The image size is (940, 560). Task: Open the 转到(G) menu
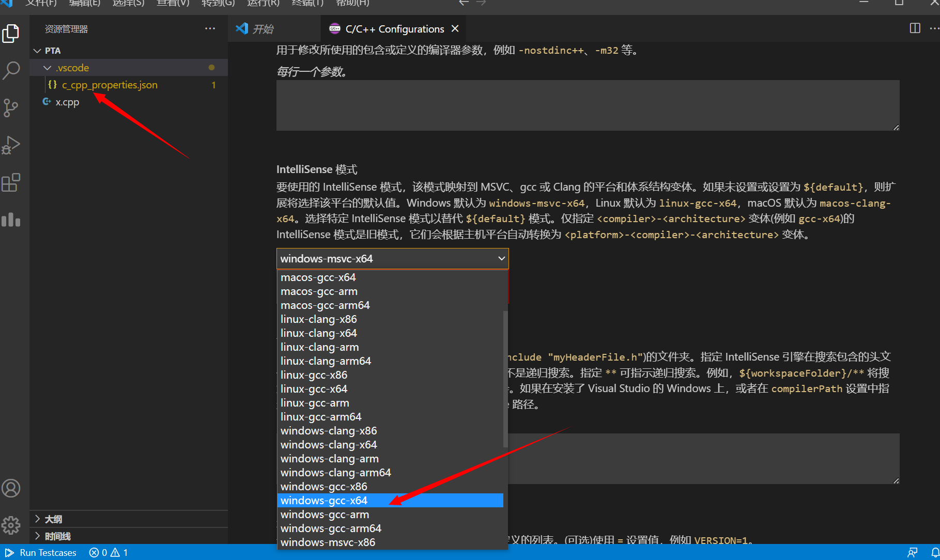218,3
